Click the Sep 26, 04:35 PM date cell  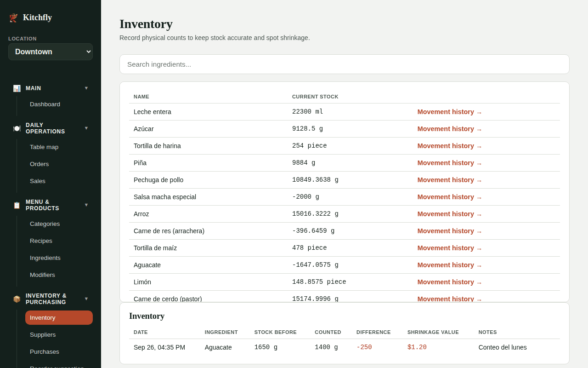point(159,347)
